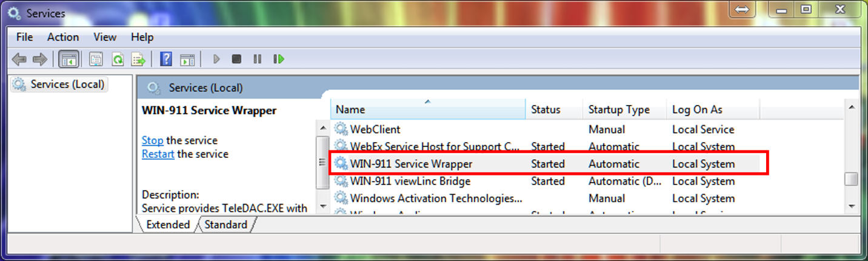Click the WIN-911 Service Wrapper heading
The width and height of the screenshot is (868, 261).
point(209,110)
